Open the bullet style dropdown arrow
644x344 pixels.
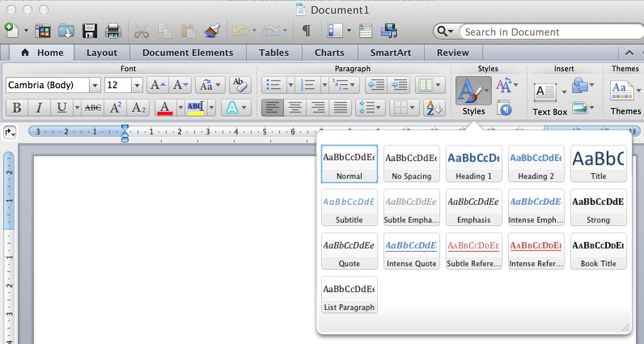(x=291, y=85)
